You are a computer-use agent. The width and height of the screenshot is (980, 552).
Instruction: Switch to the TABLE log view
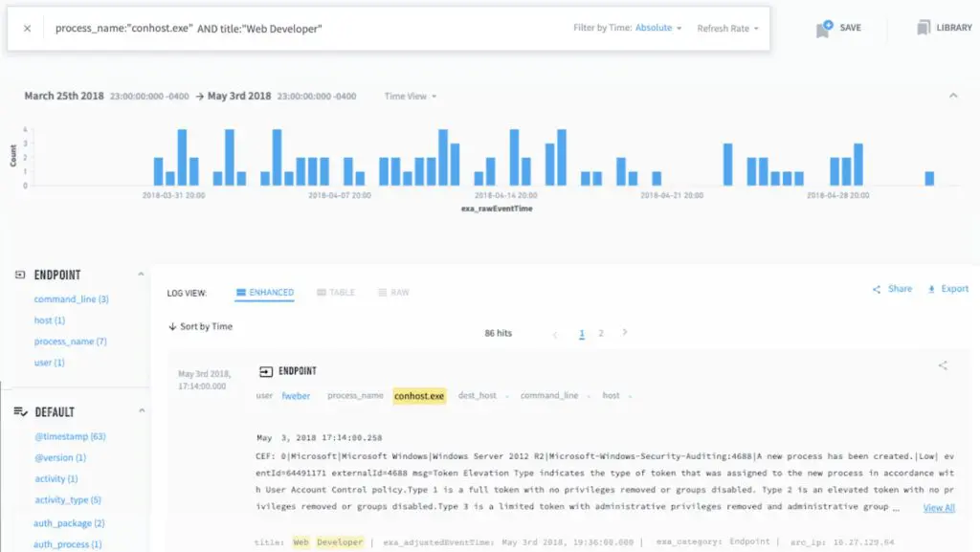click(x=335, y=293)
